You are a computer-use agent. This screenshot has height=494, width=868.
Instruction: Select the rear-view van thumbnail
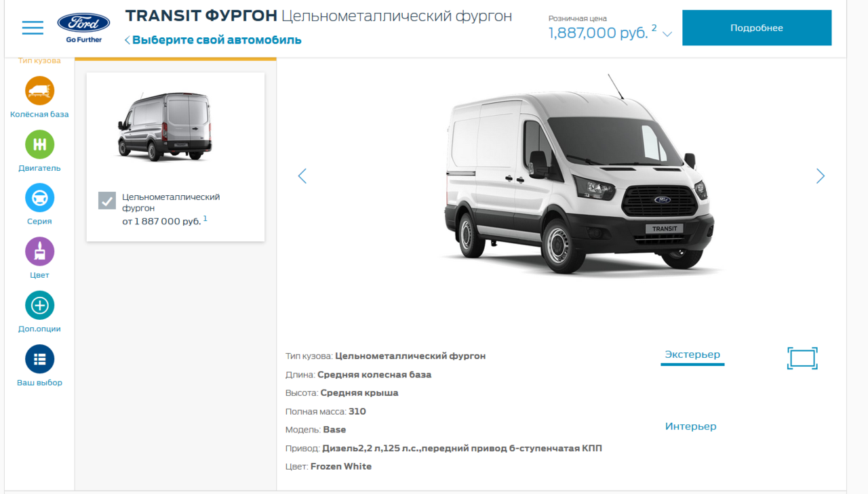click(165, 127)
